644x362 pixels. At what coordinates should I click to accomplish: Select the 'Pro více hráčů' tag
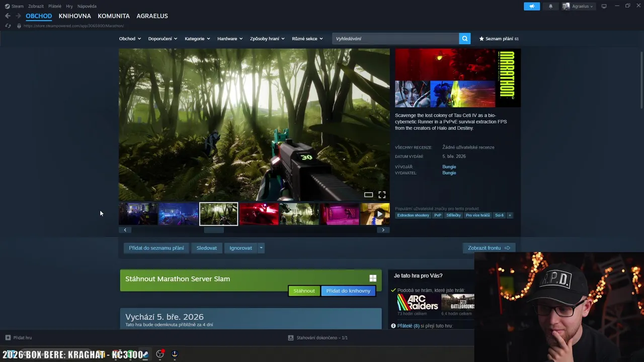(x=477, y=215)
